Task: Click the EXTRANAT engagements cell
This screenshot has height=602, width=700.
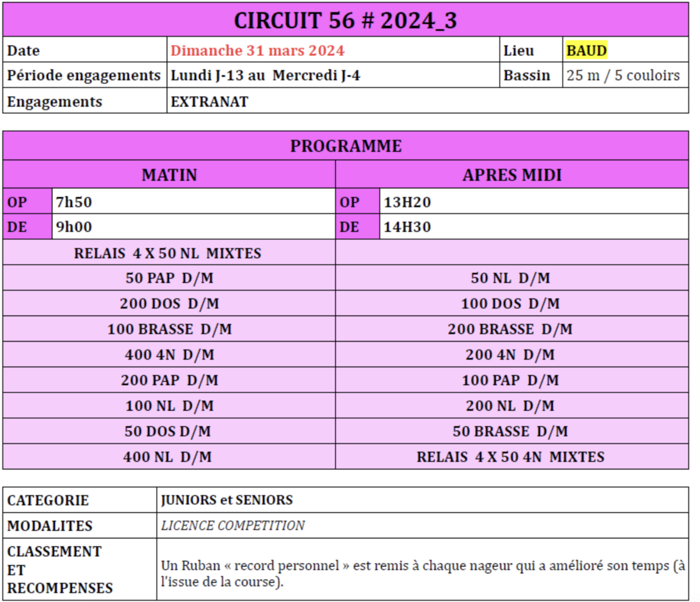Action: pos(209,102)
